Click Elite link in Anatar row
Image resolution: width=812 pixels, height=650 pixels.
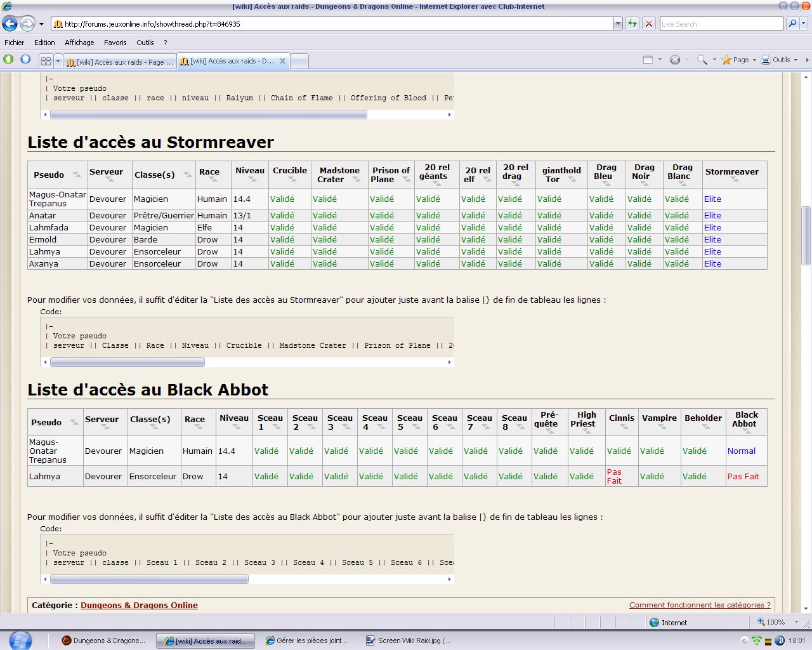point(712,215)
